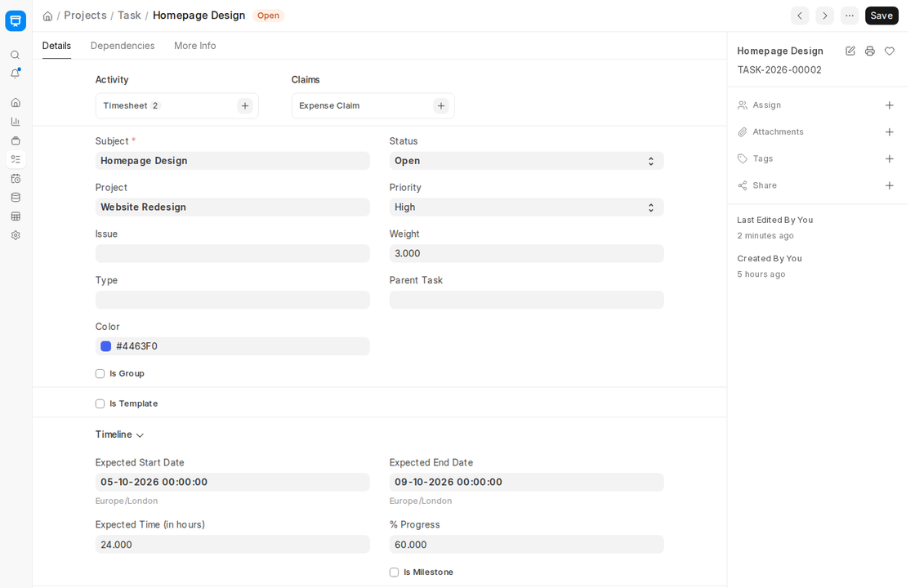
Task: Click the breadcrumb home icon
Action: click(48, 16)
